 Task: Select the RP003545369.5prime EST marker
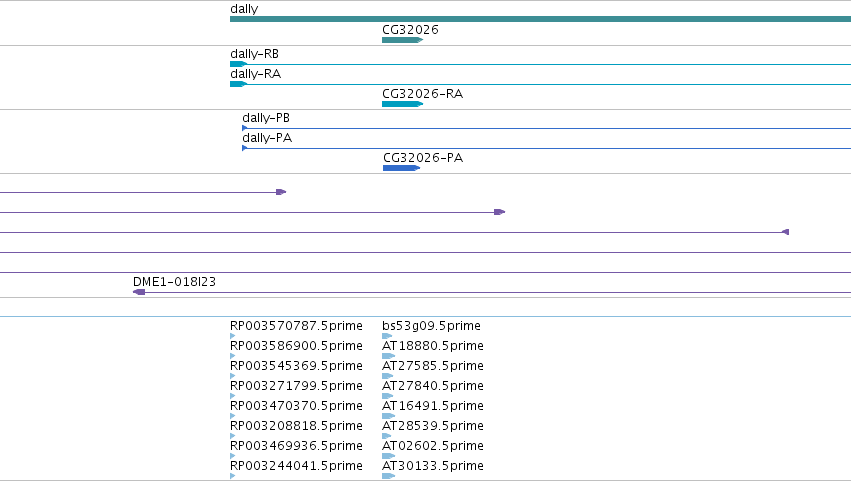pyautogui.click(x=233, y=376)
